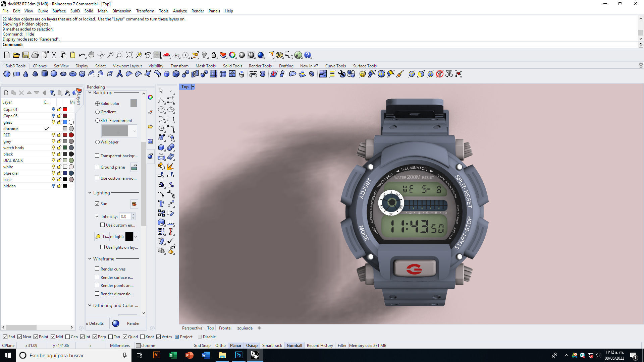Click the SubD cylinder primitive icon
Image resolution: width=644 pixels, height=362 pixels.
pyautogui.click(x=45, y=74)
